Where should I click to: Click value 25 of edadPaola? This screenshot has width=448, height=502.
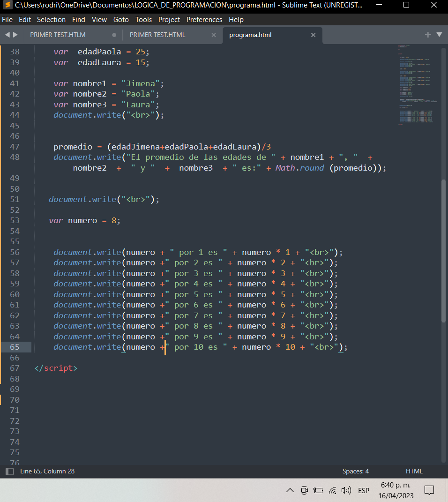tap(141, 52)
